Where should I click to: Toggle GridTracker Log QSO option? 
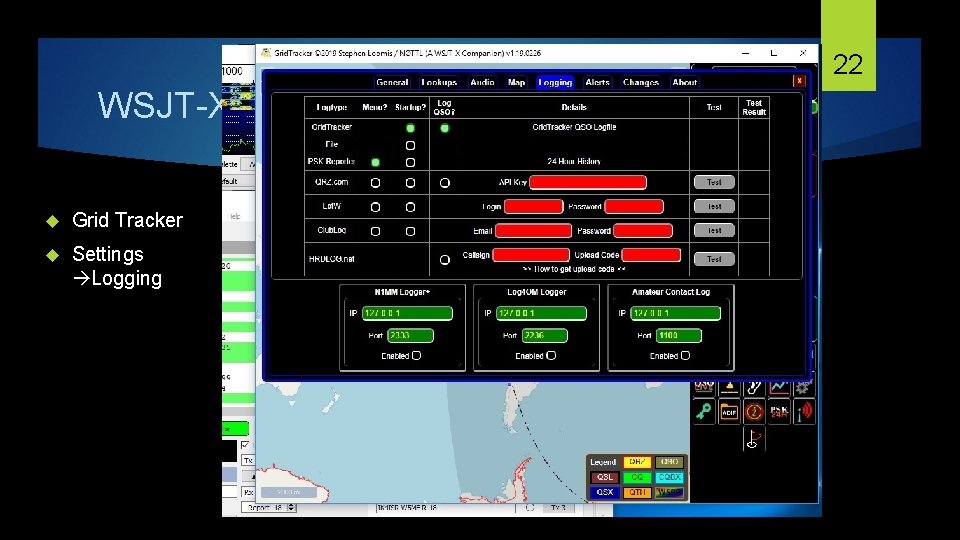click(444, 128)
